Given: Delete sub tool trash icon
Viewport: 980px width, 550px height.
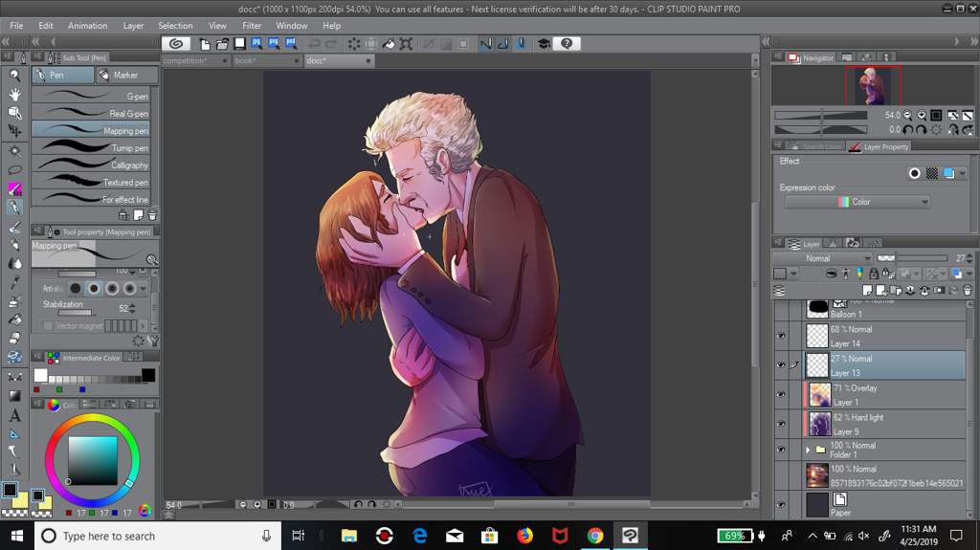Looking at the screenshot, I should (x=152, y=215).
